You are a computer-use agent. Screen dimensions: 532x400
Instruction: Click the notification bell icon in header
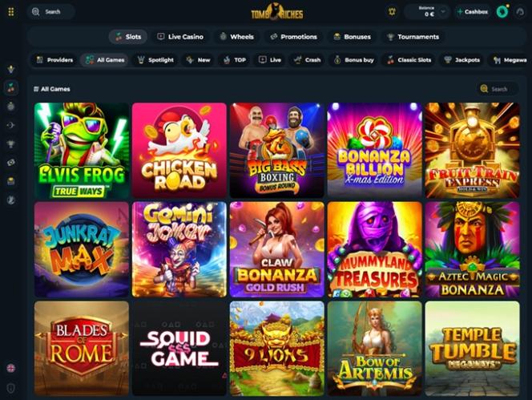coord(392,12)
